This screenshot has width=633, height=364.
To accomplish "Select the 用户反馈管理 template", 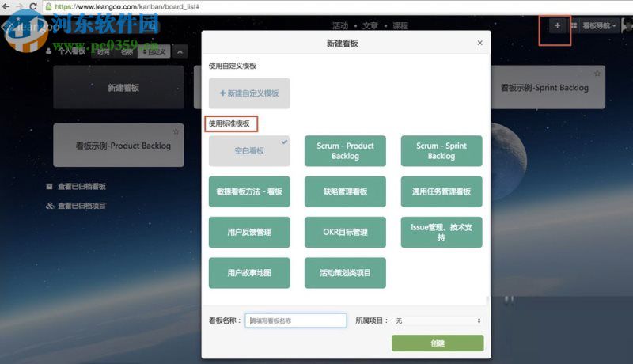I will pyautogui.click(x=249, y=233).
